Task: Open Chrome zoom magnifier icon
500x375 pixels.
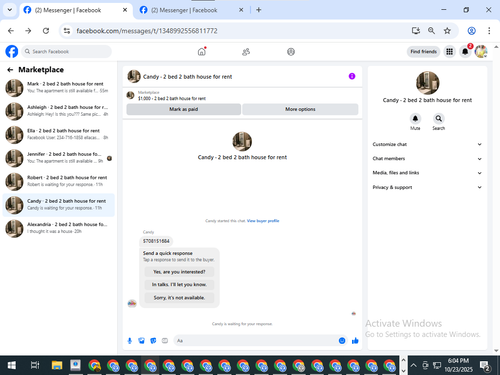Action: coord(431,31)
